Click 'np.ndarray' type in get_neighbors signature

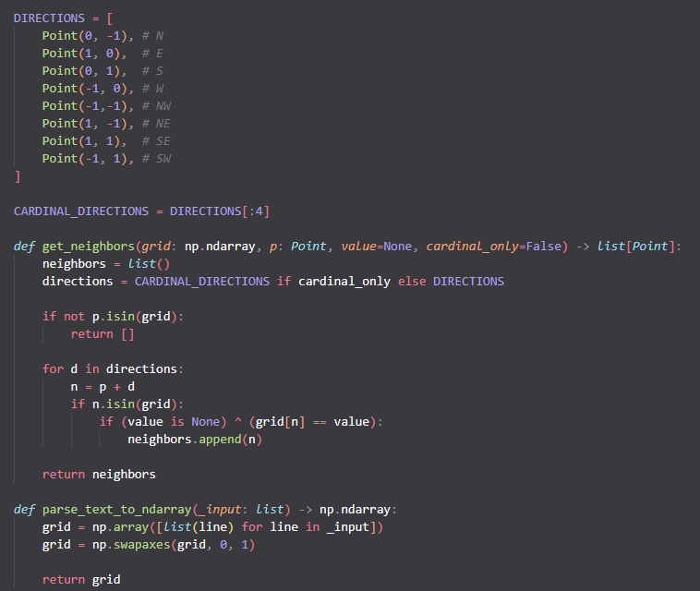[x=220, y=247]
